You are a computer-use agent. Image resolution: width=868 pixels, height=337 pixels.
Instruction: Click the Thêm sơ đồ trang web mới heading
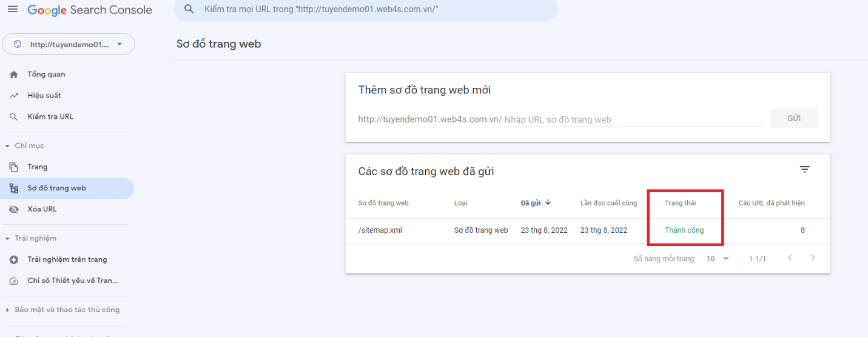click(425, 90)
